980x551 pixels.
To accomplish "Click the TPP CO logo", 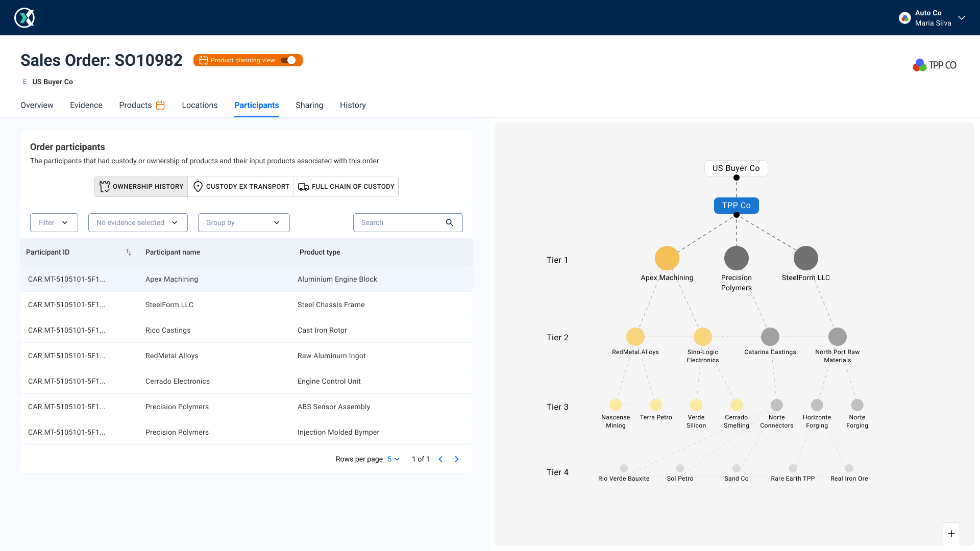I will coord(935,65).
